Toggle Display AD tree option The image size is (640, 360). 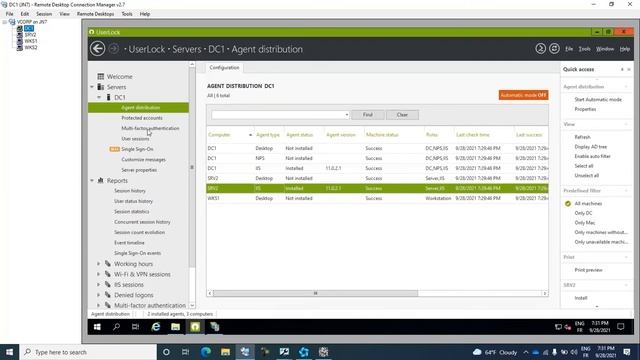pos(591,147)
